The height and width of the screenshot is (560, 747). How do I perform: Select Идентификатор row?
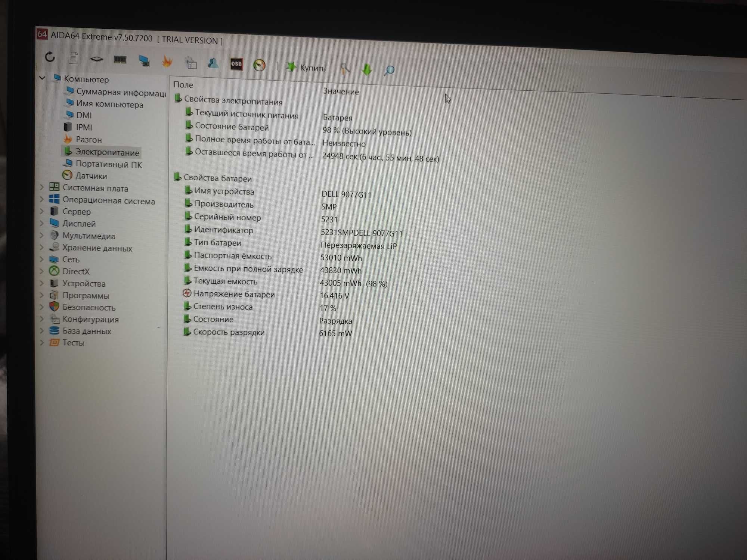(x=293, y=231)
